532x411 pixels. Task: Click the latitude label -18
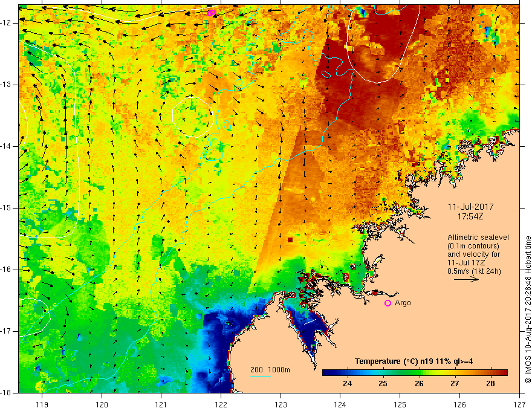7,393
